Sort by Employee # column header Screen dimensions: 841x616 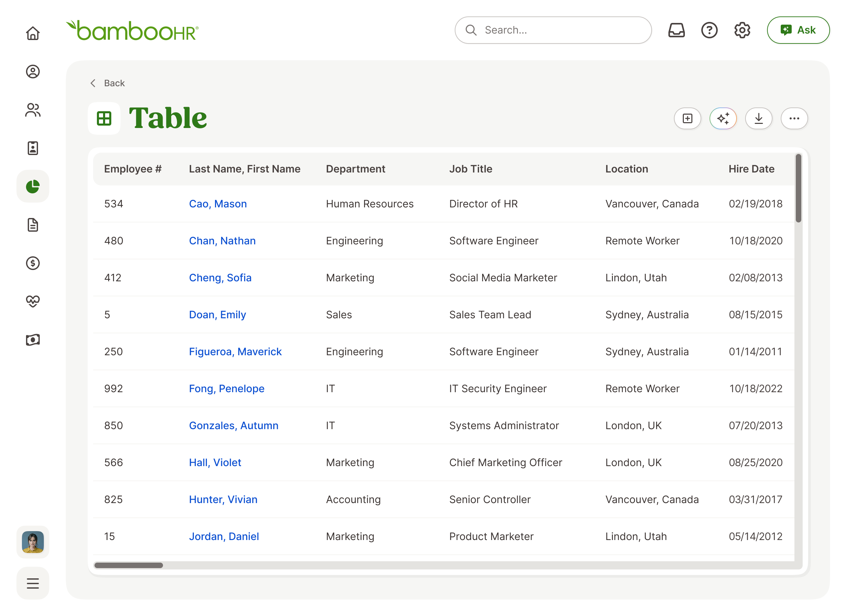pyautogui.click(x=133, y=169)
